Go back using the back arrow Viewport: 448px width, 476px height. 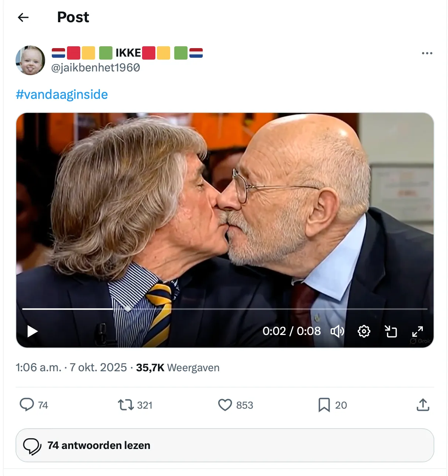click(23, 17)
